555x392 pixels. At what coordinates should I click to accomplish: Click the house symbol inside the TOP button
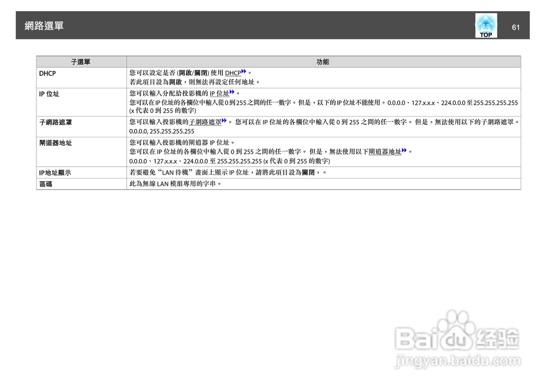485,24
